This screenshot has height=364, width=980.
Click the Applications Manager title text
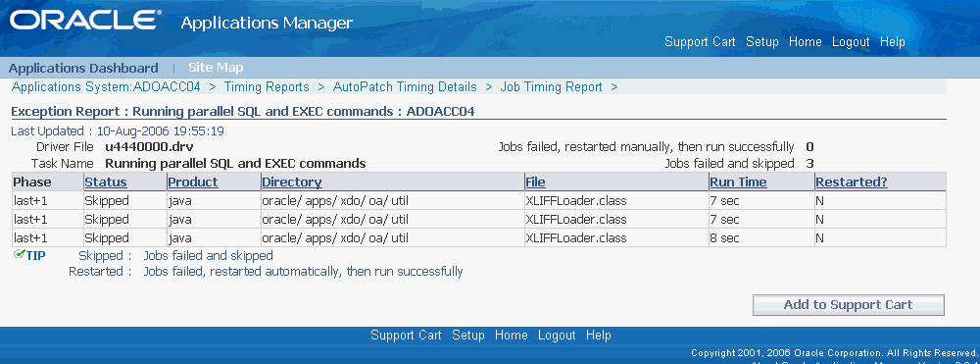267,24
